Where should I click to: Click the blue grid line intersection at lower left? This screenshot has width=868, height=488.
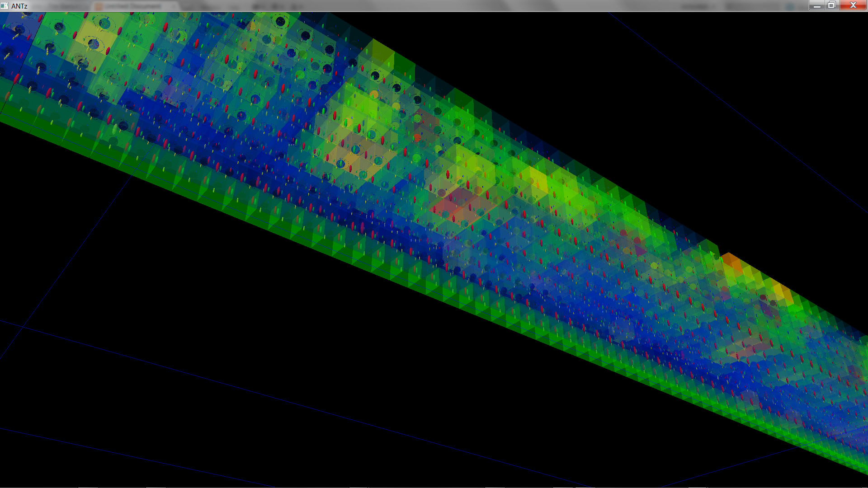[22, 327]
